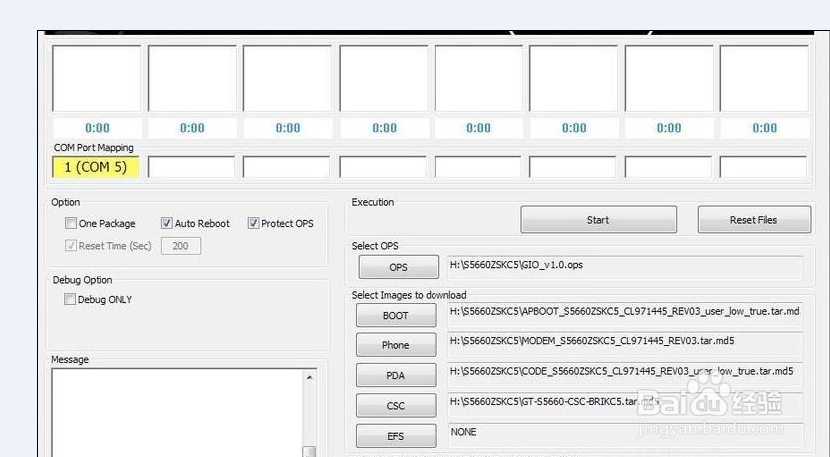Click the Select Images to download label
830x457 pixels.
point(409,295)
